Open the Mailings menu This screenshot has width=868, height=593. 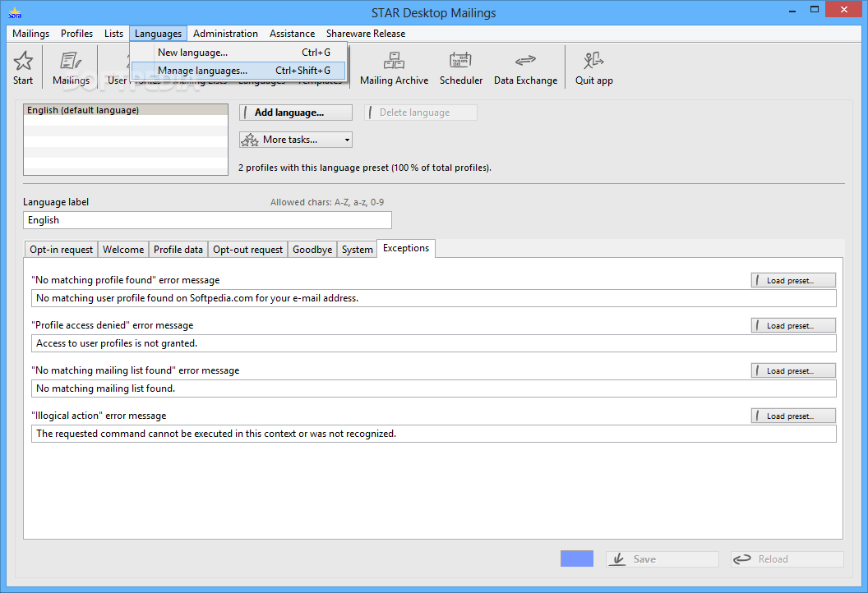coord(30,33)
